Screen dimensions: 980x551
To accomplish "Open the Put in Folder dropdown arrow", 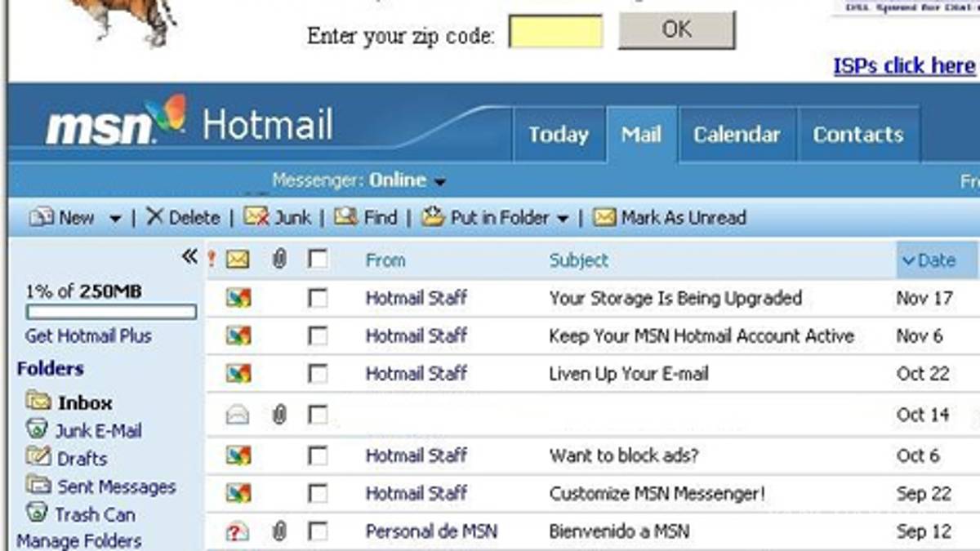I will click(x=562, y=219).
